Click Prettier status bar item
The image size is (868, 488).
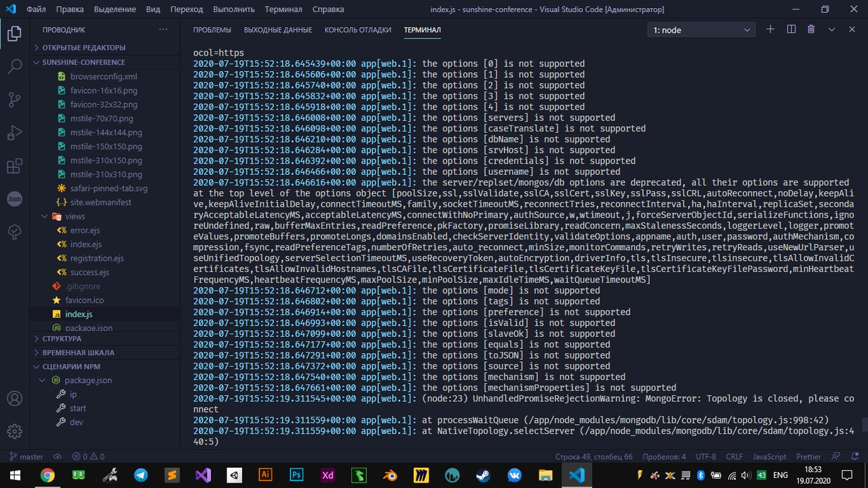808,457
